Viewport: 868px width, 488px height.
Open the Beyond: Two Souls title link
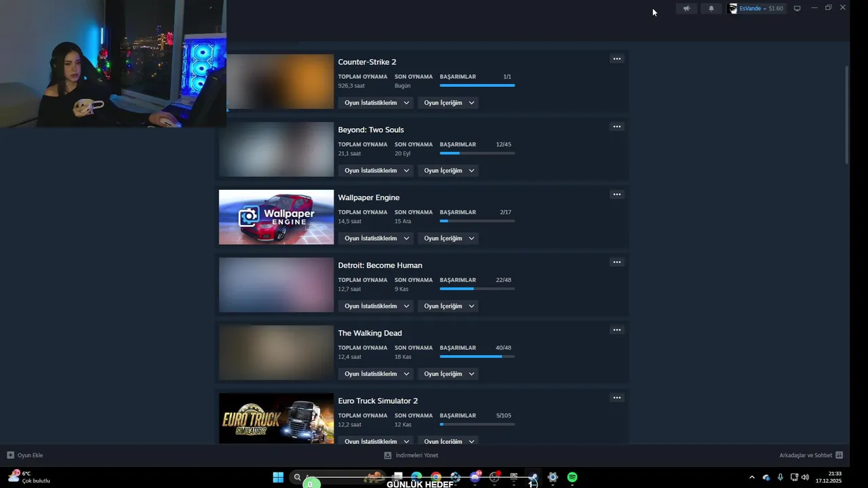tap(371, 130)
